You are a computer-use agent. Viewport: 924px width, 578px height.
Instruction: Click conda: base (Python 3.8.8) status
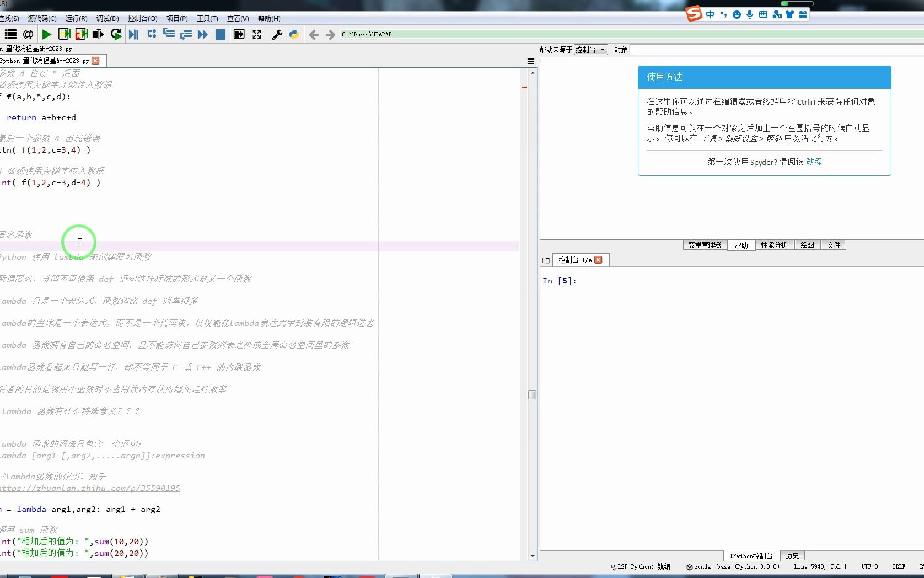click(733, 566)
